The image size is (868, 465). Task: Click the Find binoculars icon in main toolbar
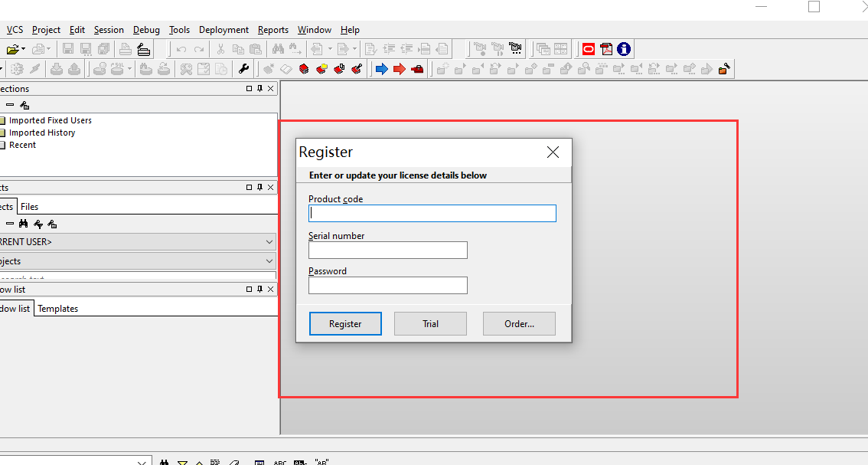278,49
